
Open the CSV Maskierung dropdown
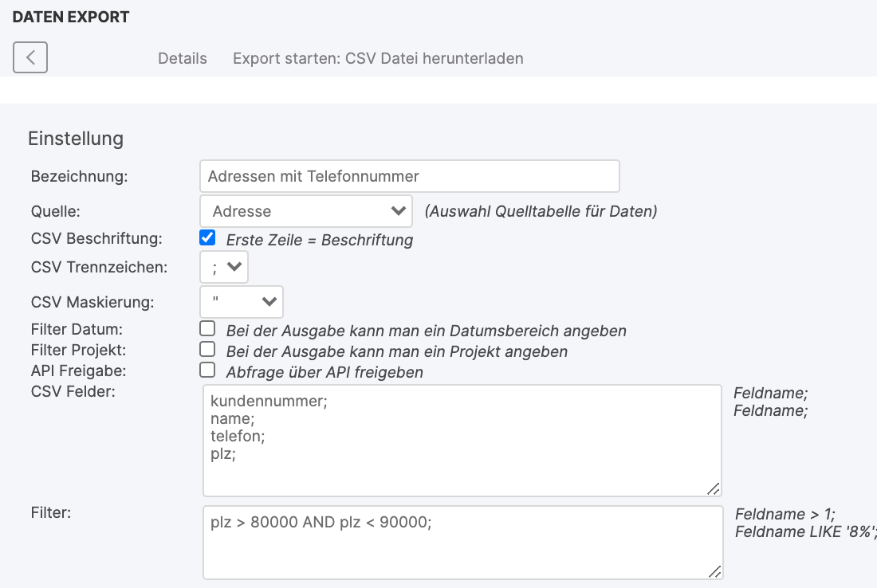click(x=242, y=301)
